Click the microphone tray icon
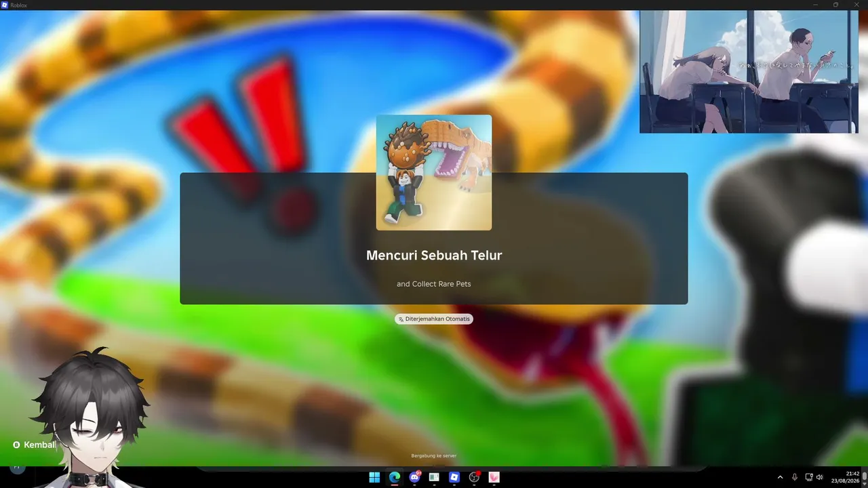 point(795,477)
